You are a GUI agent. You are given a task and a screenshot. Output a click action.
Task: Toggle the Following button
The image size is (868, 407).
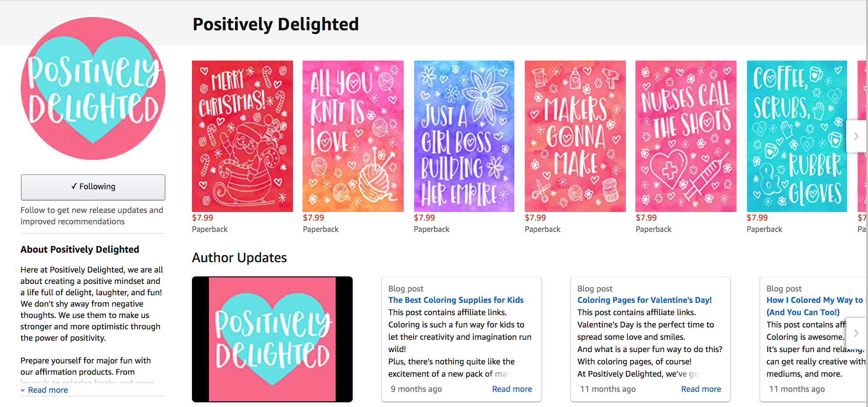pyautogui.click(x=93, y=187)
